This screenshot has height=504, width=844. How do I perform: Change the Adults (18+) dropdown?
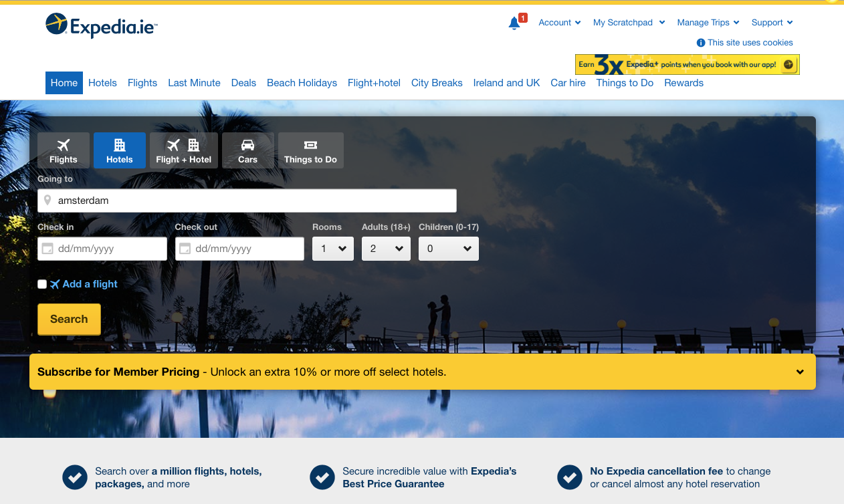click(x=386, y=249)
